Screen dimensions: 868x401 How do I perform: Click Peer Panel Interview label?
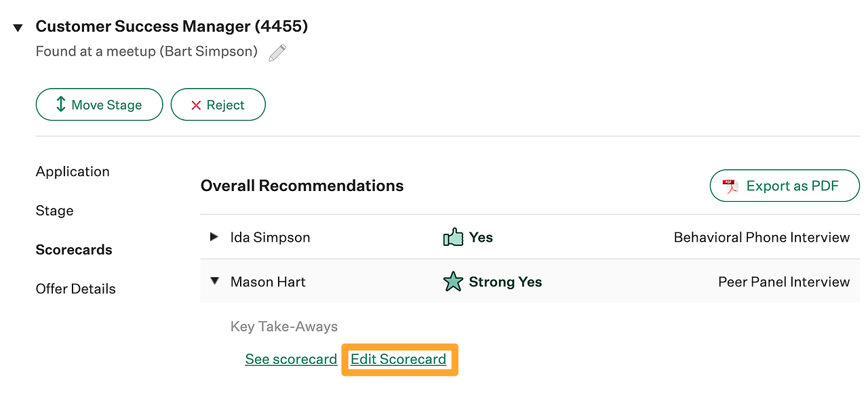784,282
